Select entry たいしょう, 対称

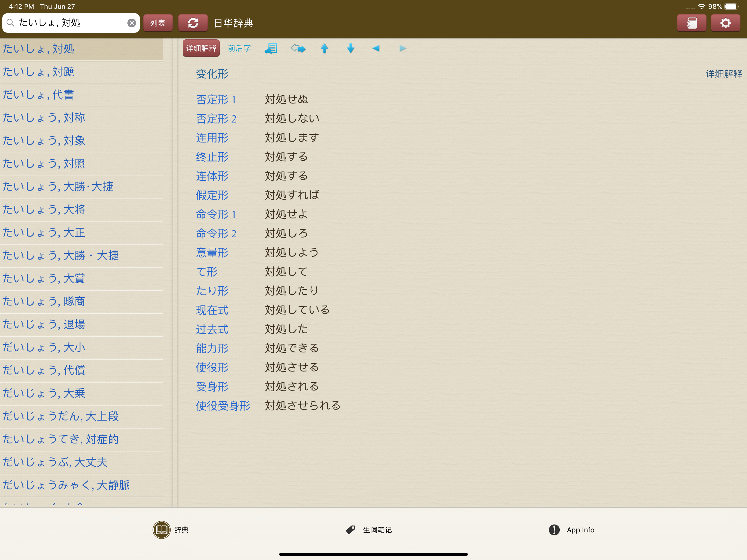tap(81, 118)
